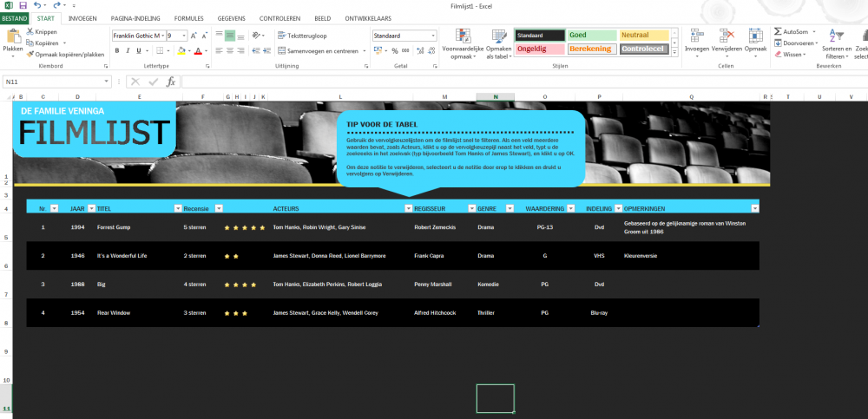868x419 pixels.
Task: Toggle italic formatting
Action: pos(128,51)
